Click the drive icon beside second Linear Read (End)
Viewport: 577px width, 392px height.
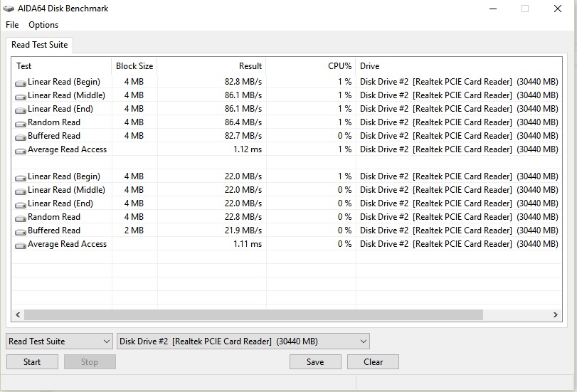pyautogui.click(x=21, y=204)
